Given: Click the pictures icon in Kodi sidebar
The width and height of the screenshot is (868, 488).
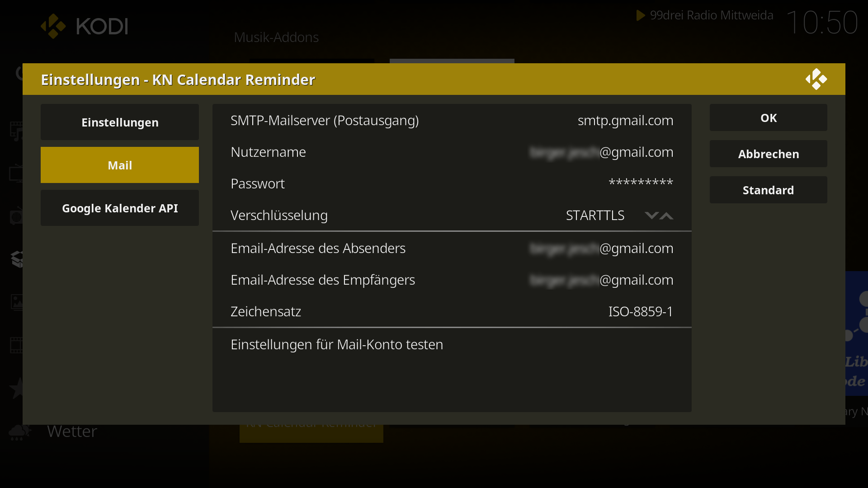Looking at the screenshot, I should [17, 302].
